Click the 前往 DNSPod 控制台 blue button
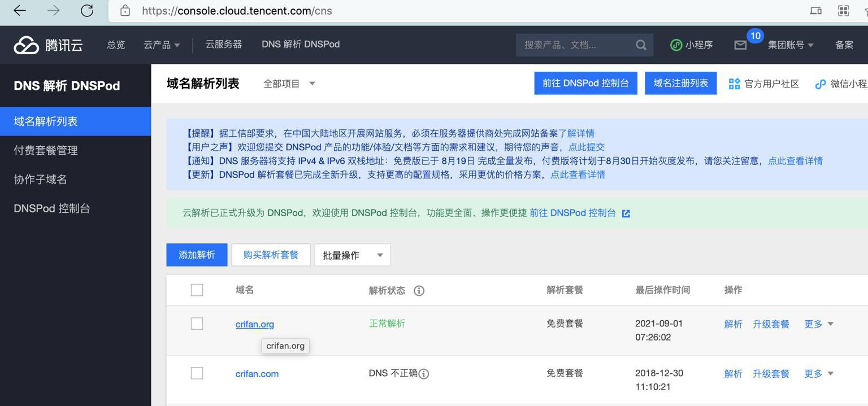The height and width of the screenshot is (406, 868). [x=585, y=83]
